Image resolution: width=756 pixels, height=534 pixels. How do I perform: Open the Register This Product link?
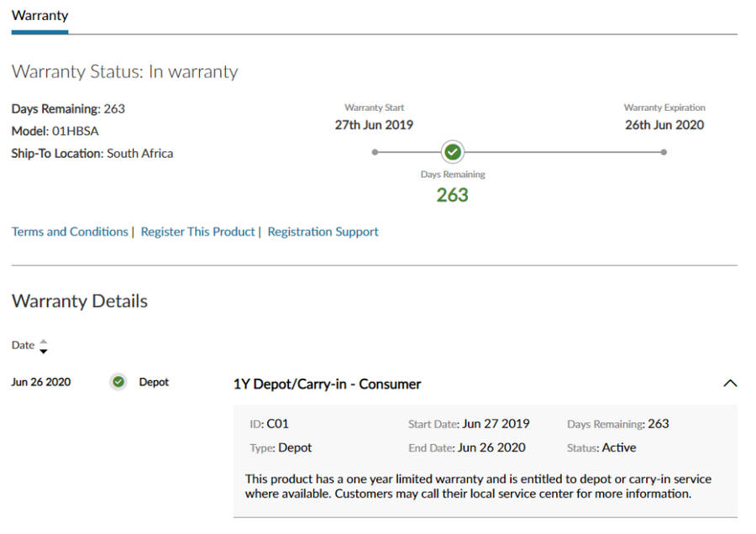[x=197, y=232]
